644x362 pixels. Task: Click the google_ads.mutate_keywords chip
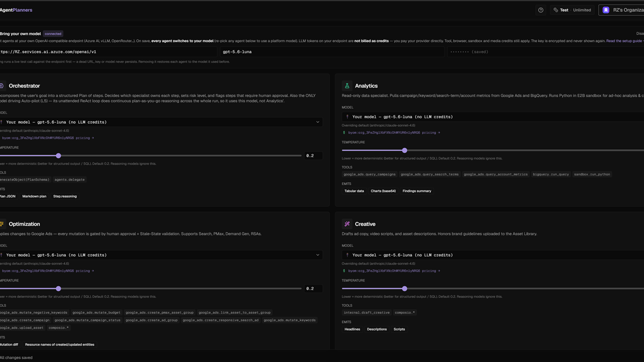point(289,320)
